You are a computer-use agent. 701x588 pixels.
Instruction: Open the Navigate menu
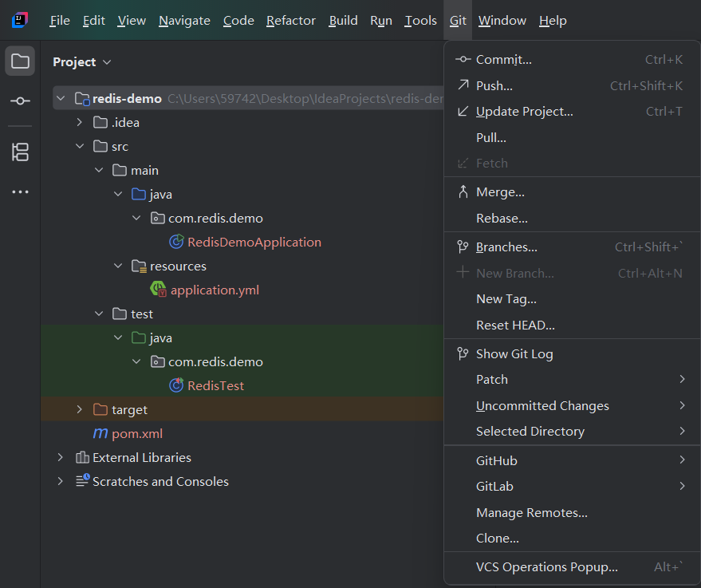[185, 20]
